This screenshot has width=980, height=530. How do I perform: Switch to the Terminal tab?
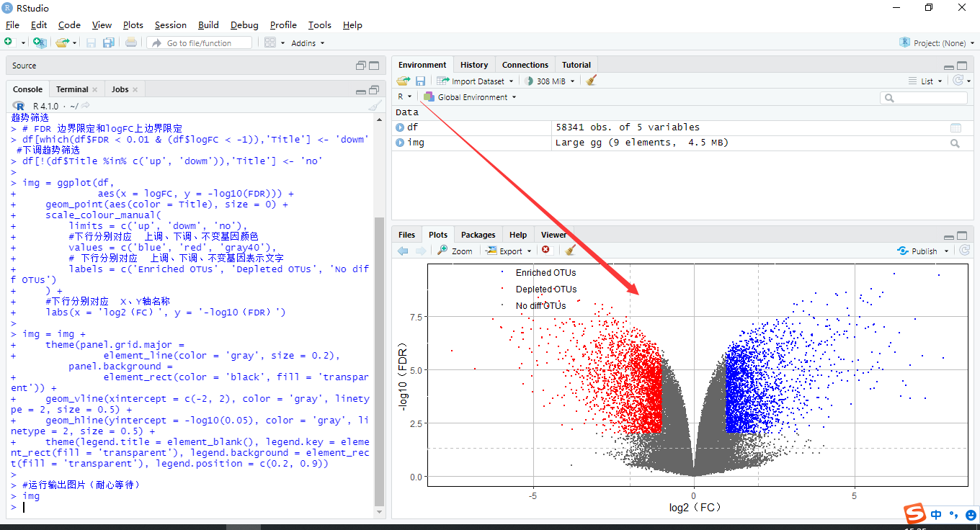click(72, 89)
